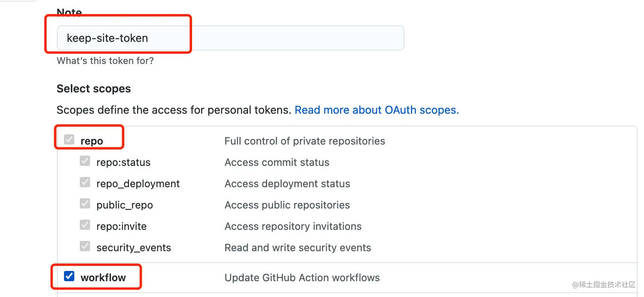Toggle the repo:invite checkbox
The height and width of the screenshot is (297, 644).
pos(85,225)
